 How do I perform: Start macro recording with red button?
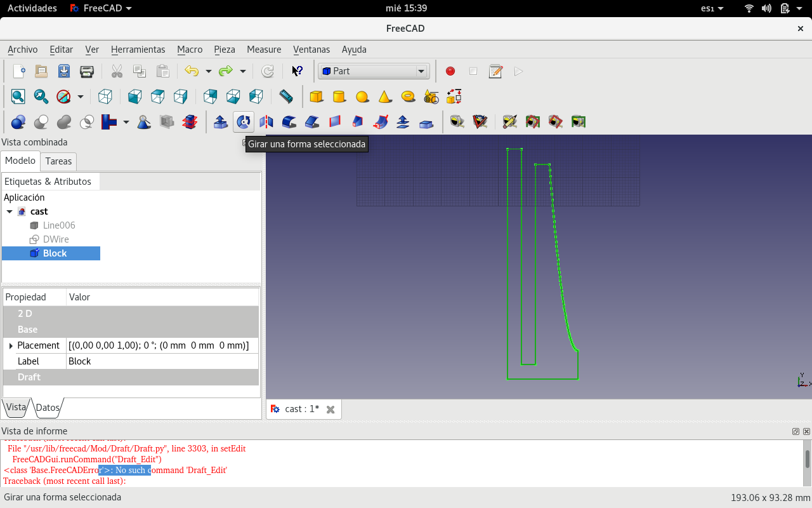(450, 71)
